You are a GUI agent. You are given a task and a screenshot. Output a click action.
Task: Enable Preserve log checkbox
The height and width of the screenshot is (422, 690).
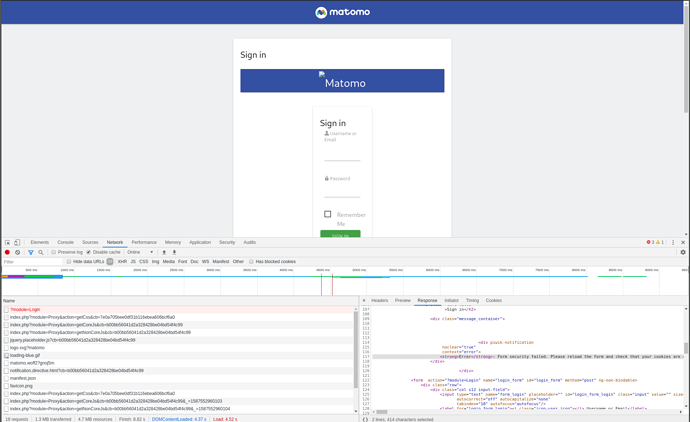click(x=54, y=252)
